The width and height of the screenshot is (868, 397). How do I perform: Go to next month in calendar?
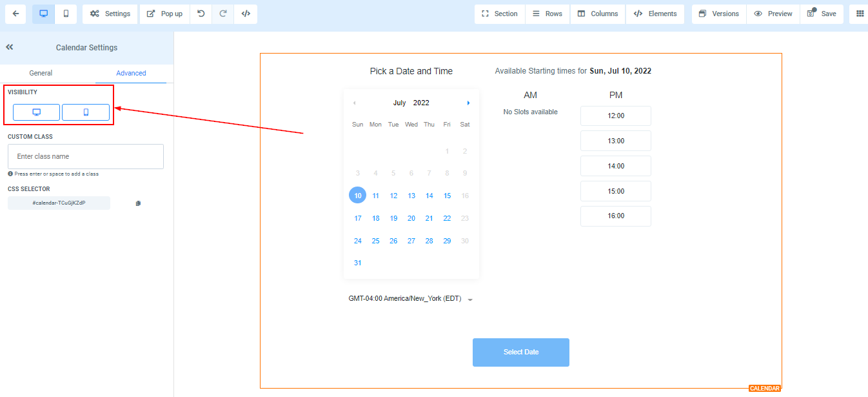(468, 103)
